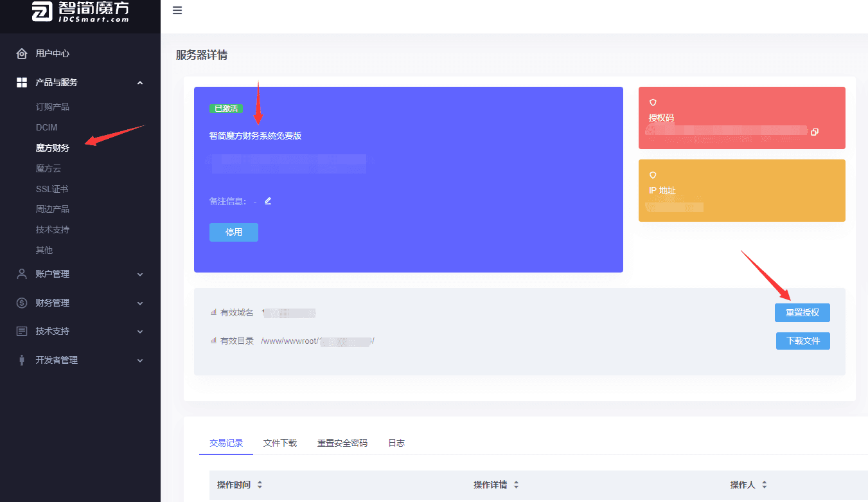Click the 下载文件 button
This screenshot has width=868, height=502.
pyautogui.click(x=803, y=341)
